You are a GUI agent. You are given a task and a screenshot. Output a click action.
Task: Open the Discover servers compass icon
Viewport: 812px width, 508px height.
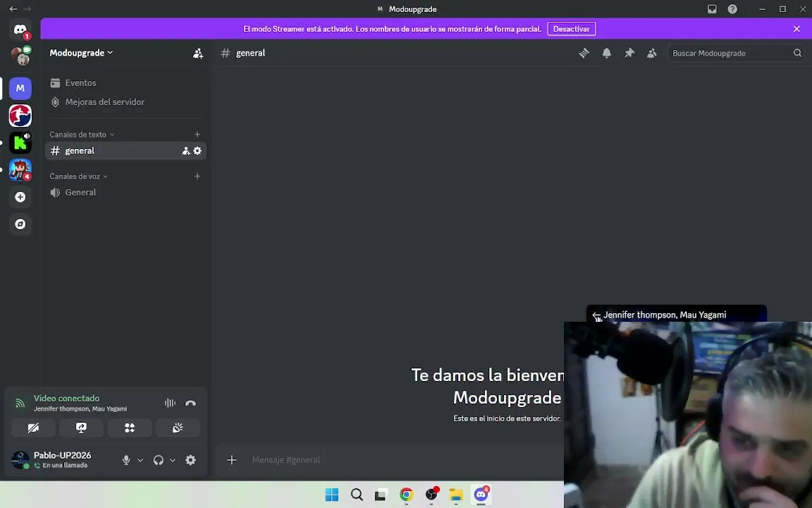tap(20, 224)
